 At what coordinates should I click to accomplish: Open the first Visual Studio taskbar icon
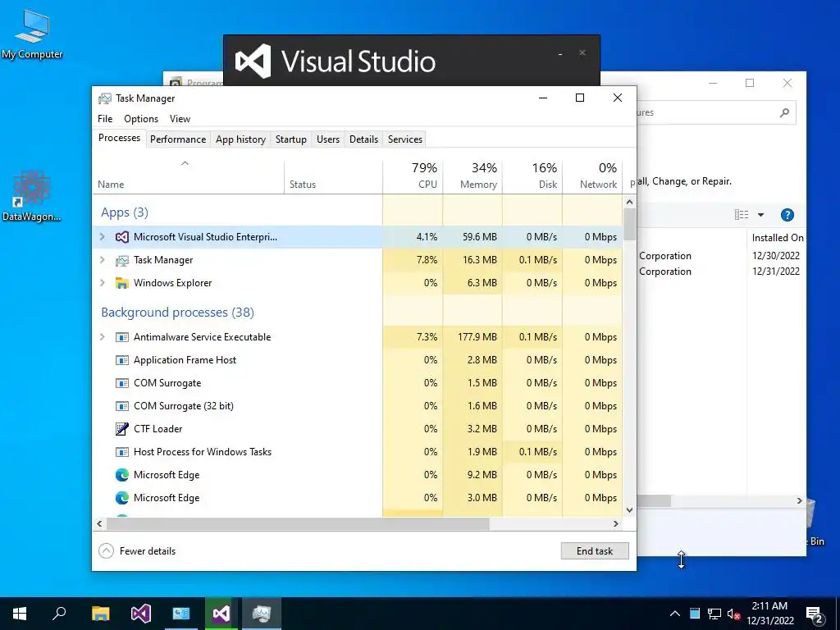[x=141, y=614]
